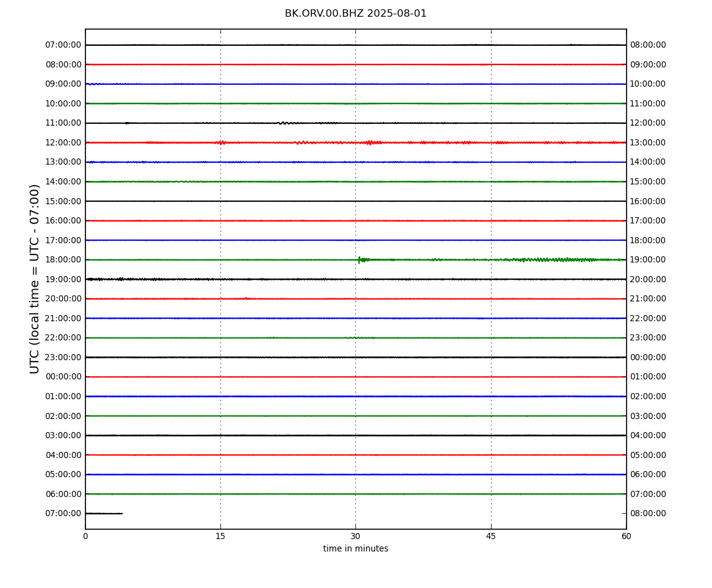This screenshot has width=712, height=588.
Task: Click the left-axis UTC label 16:00:00
Action: point(63,221)
